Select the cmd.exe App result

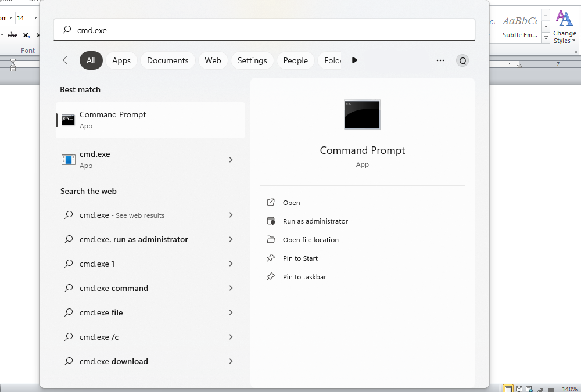click(x=150, y=160)
